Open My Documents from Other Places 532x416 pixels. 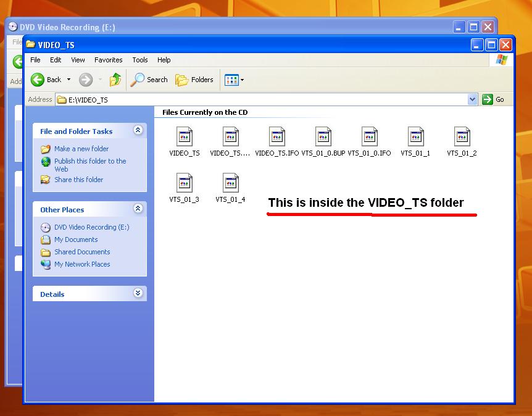(76, 239)
